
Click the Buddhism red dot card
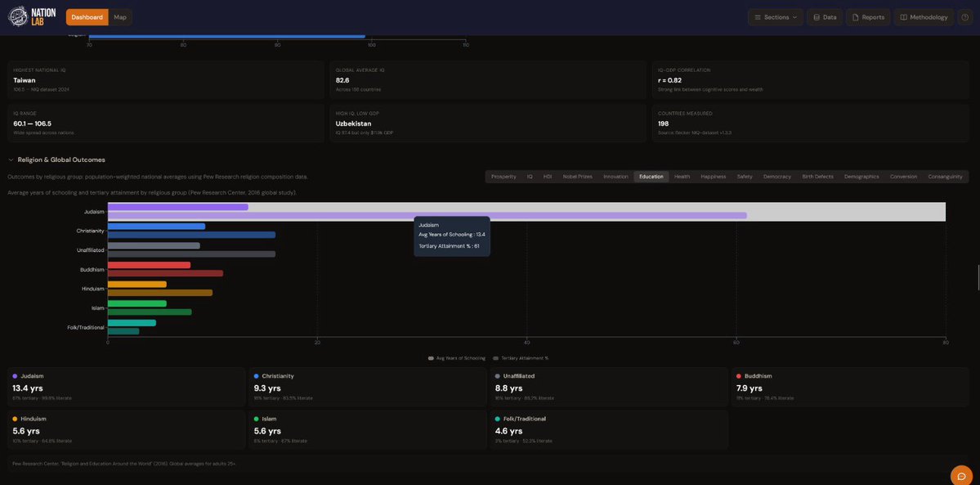pos(850,387)
